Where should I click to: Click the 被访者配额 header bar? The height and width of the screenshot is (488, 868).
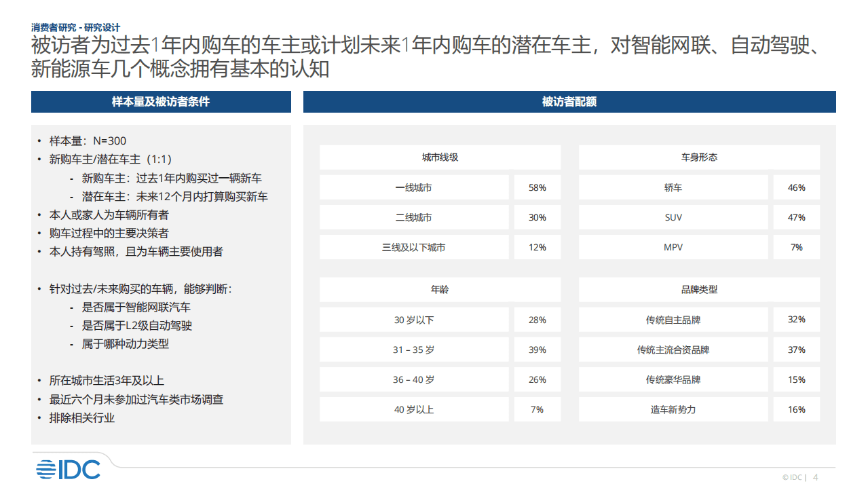[569, 102]
